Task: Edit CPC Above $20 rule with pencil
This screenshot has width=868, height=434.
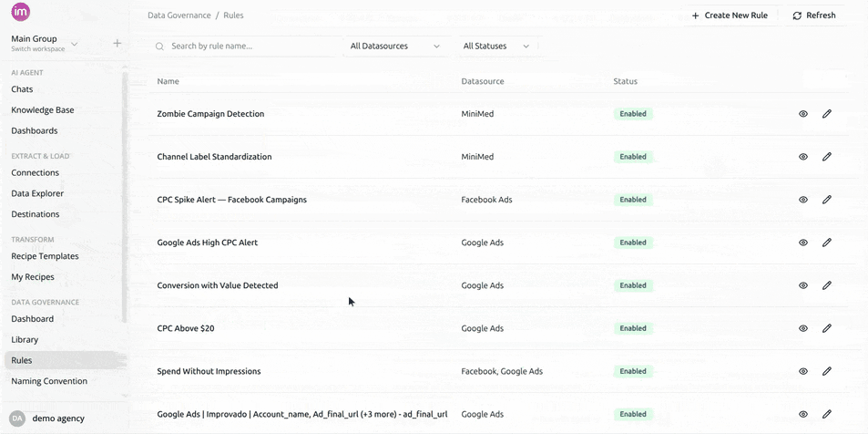Action: [x=826, y=328]
